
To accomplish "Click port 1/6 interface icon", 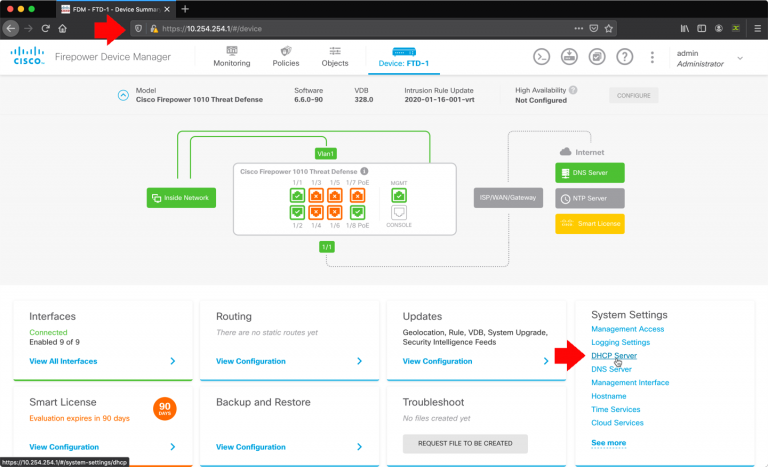I will tap(335, 213).
